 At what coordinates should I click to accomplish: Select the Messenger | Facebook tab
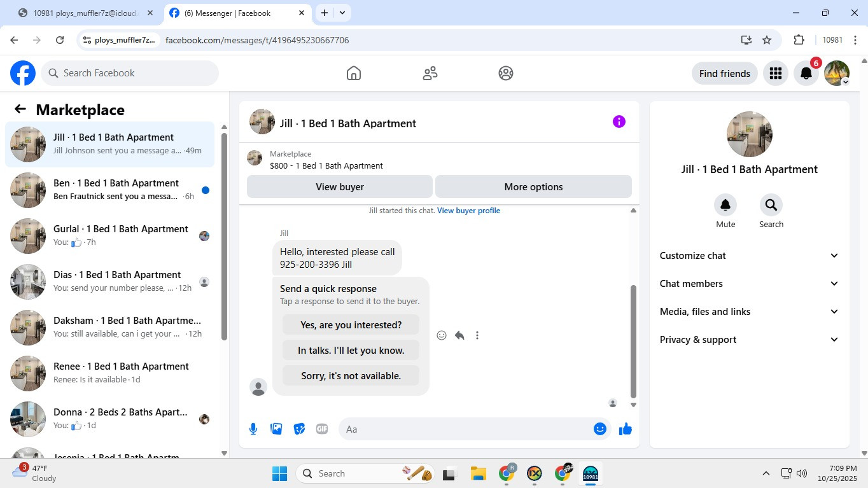[x=237, y=13]
